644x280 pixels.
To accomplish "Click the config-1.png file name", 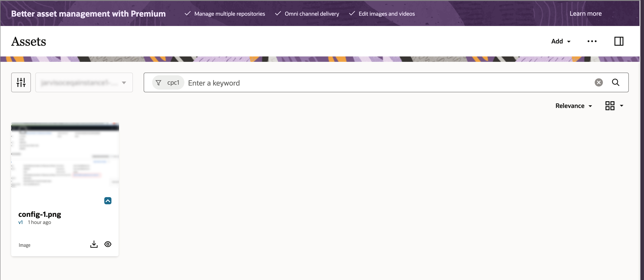I will pyautogui.click(x=40, y=214).
